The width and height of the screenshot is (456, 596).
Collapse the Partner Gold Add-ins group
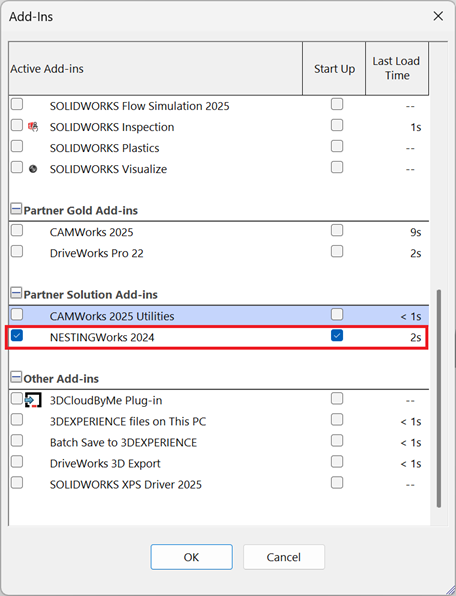(16, 209)
